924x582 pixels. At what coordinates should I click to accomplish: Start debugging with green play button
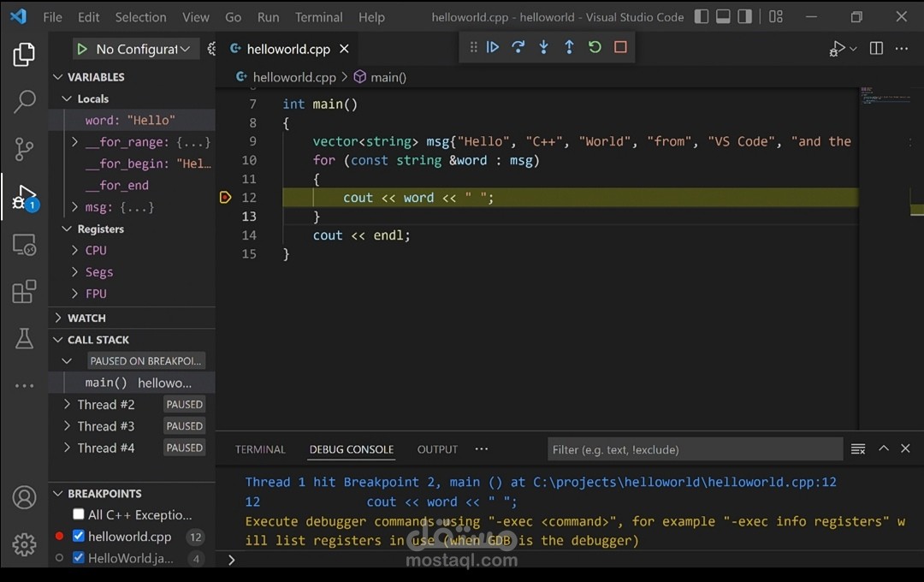(82, 49)
